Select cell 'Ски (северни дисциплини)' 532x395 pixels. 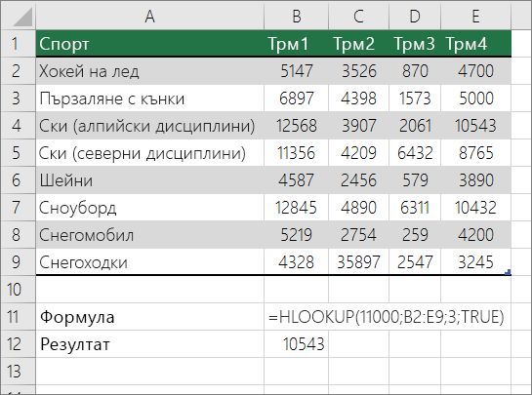(x=149, y=152)
